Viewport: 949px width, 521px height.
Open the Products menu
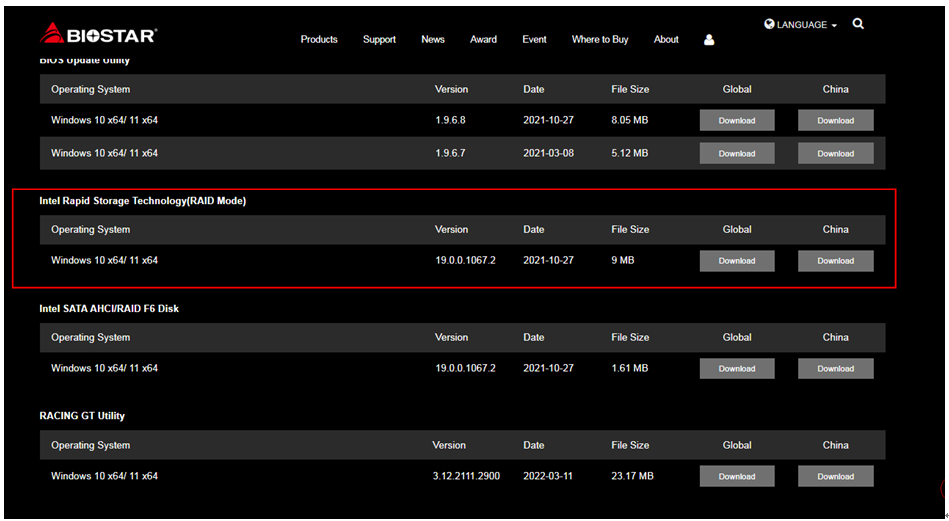point(319,39)
